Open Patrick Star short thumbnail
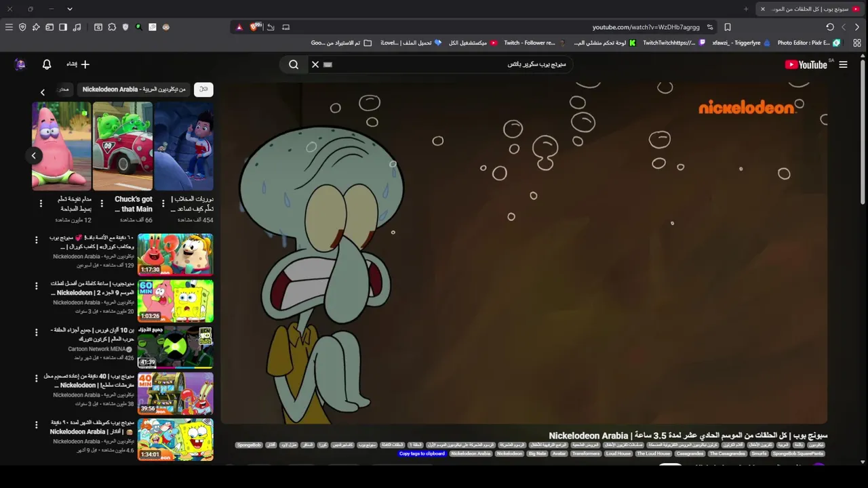Image resolution: width=868 pixels, height=488 pixels. coord(62,146)
